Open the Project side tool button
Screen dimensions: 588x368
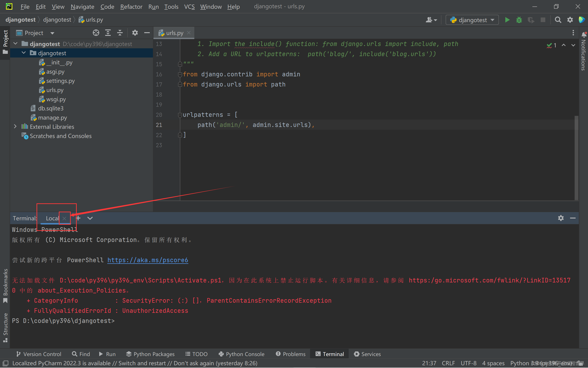5,42
